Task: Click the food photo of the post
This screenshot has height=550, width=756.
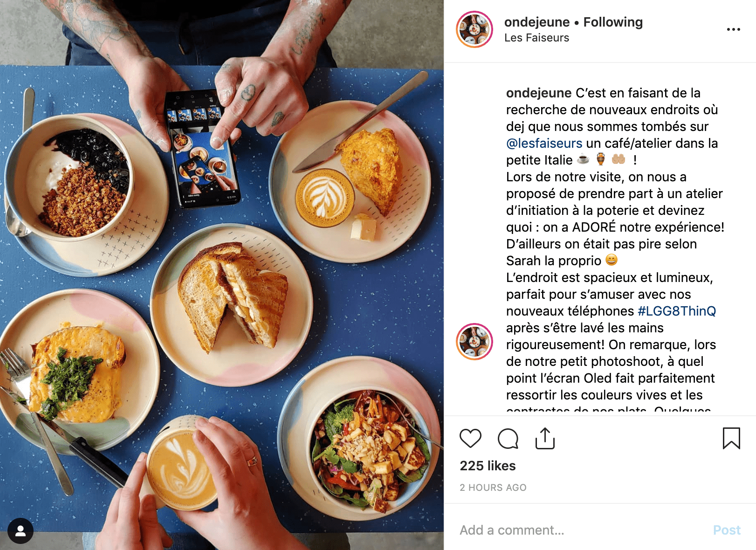Action: pos(222,275)
